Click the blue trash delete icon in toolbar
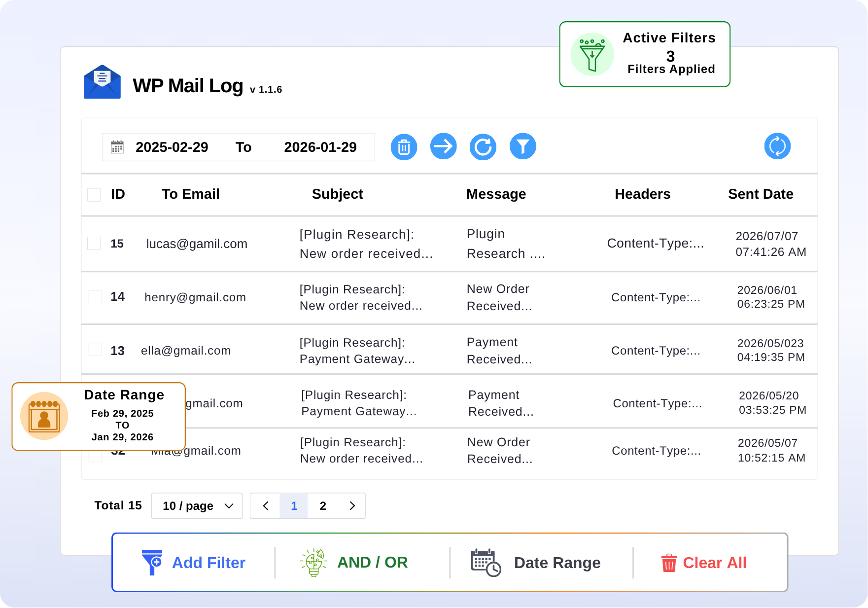Image resolution: width=868 pixels, height=608 pixels. coord(404,147)
